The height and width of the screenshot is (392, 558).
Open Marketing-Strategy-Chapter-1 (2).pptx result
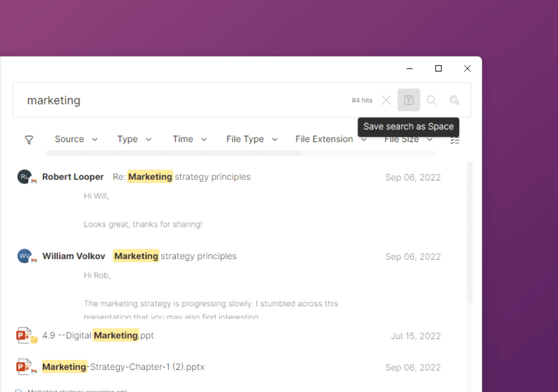pos(123,367)
